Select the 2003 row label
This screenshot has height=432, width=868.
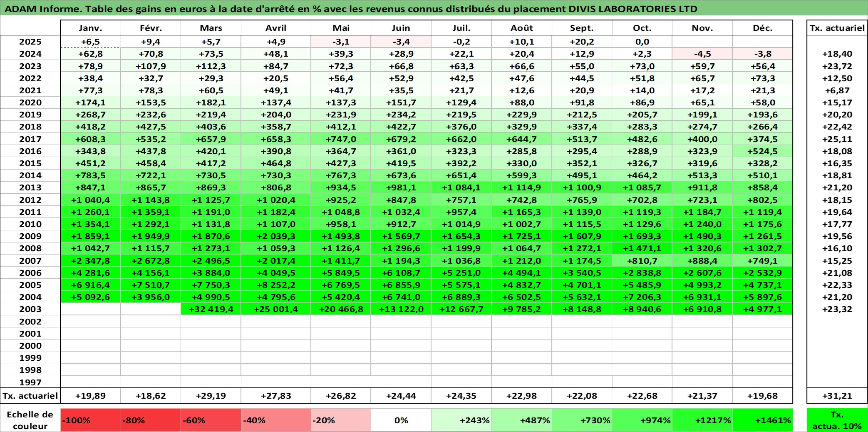click(x=30, y=309)
